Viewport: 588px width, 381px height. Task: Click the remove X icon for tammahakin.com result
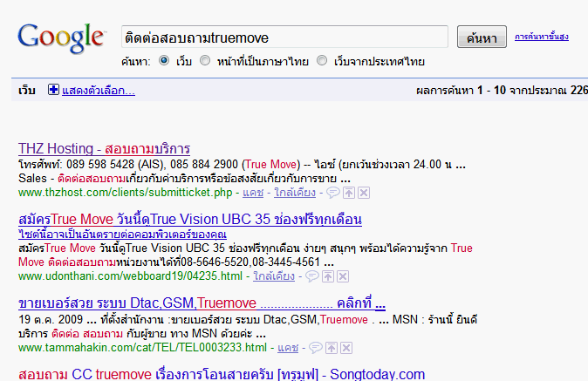[x=346, y=348]
